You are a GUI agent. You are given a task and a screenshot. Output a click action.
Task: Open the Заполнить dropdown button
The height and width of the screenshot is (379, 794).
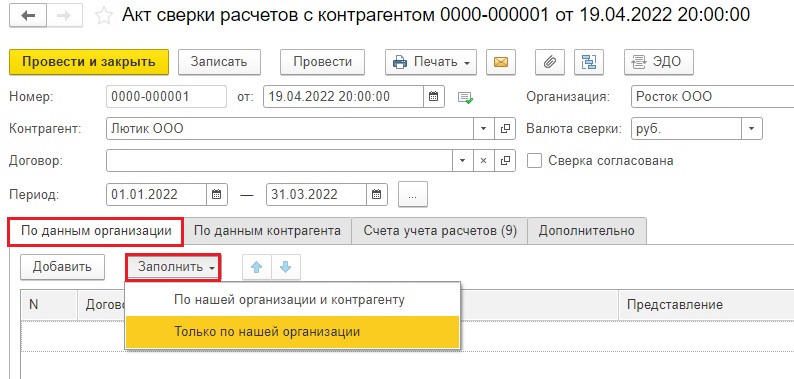[x=173, y=267]
